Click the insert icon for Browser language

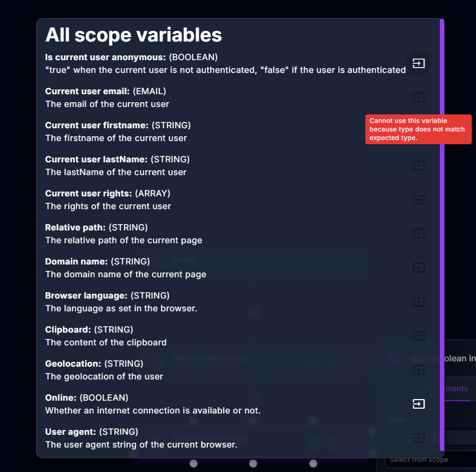click(x=419, y=302)
